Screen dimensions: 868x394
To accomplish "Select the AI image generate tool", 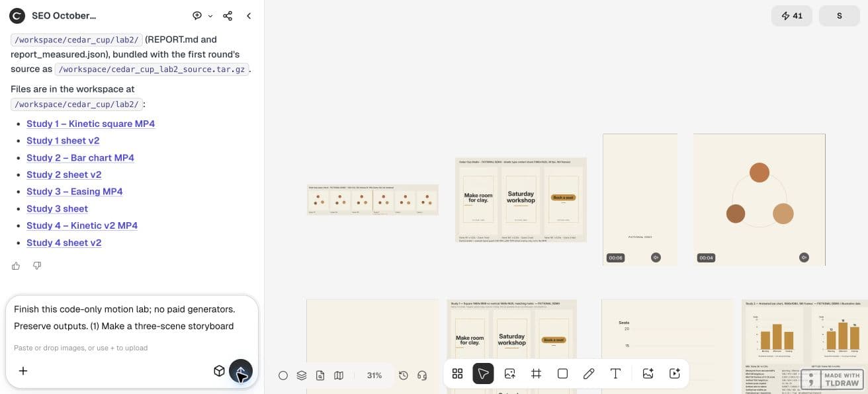I will pyautogui.click(x=648, y=374).
